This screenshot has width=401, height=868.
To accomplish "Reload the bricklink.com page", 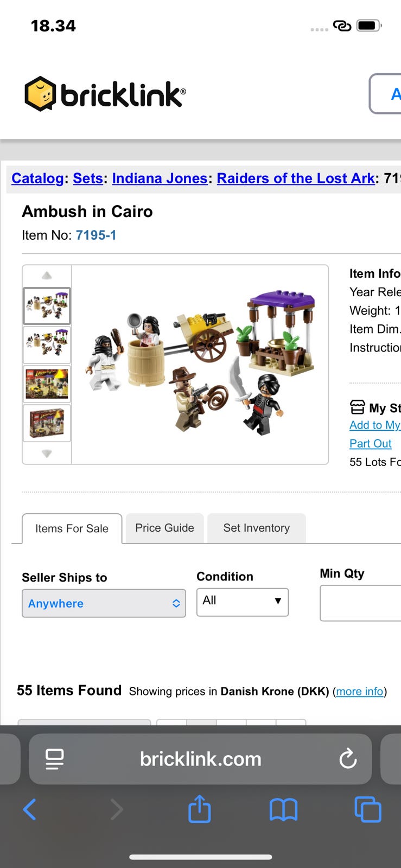I will [348, 759].
